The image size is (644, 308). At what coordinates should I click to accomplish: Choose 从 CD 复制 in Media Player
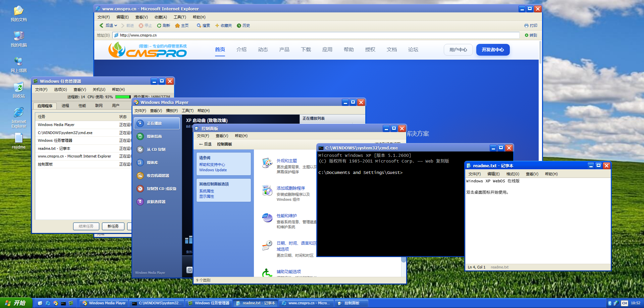(157, 149)
